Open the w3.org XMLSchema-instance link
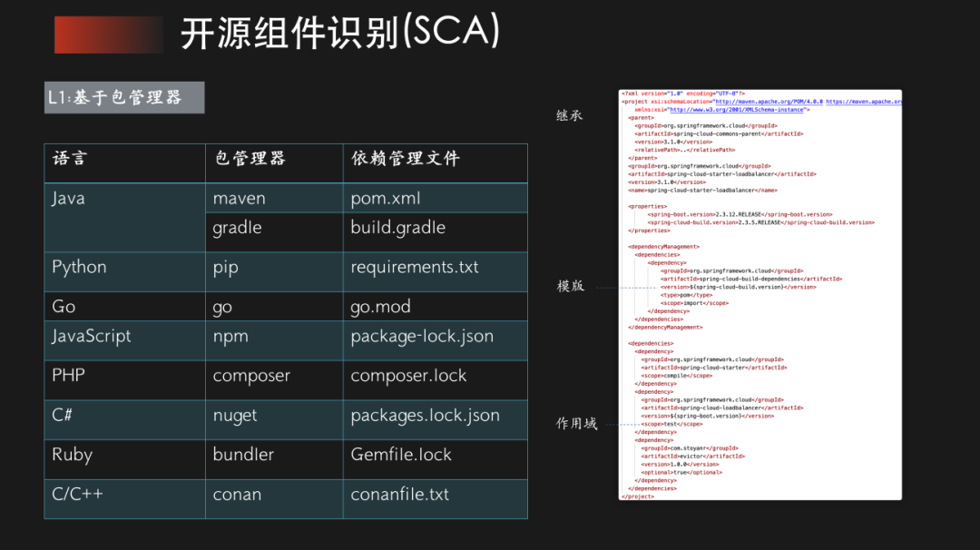The width and height of the screenshot is (980, 550). tap(737, 110)
